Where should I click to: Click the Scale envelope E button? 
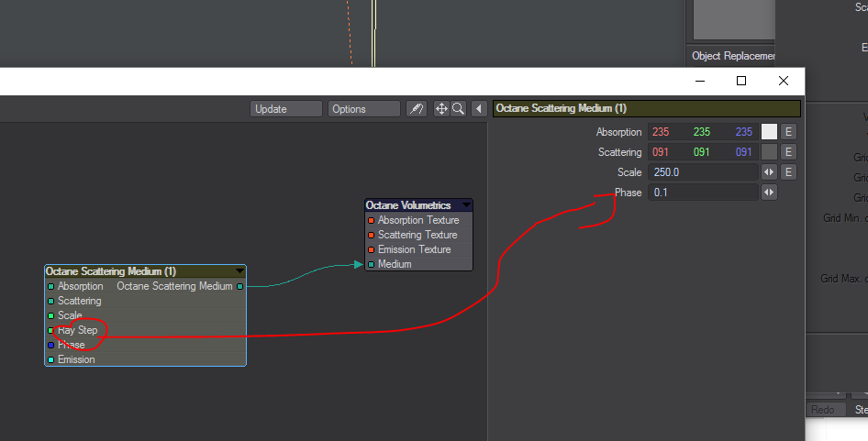pyautogui.click(x=788, y=172)
